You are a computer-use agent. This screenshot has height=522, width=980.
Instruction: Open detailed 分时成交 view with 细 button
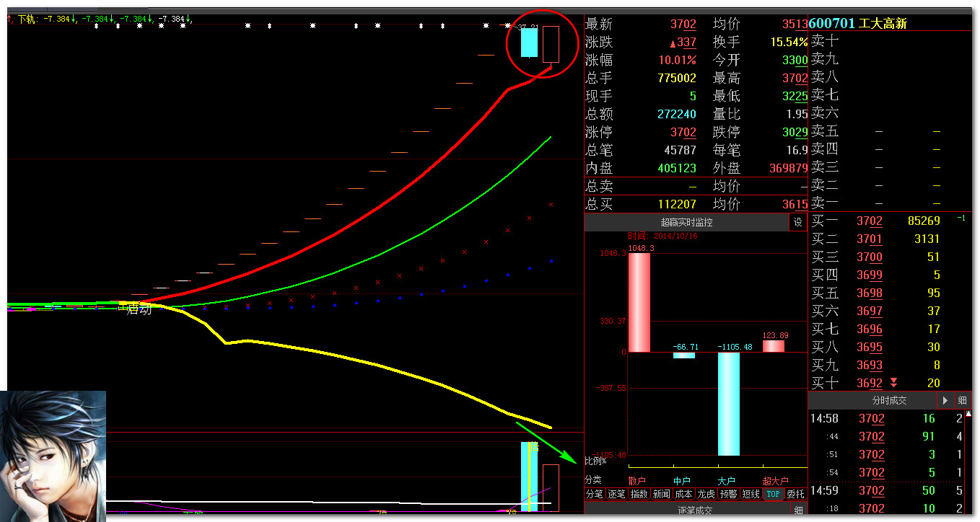pyautogui.click(x=963, y=399)
